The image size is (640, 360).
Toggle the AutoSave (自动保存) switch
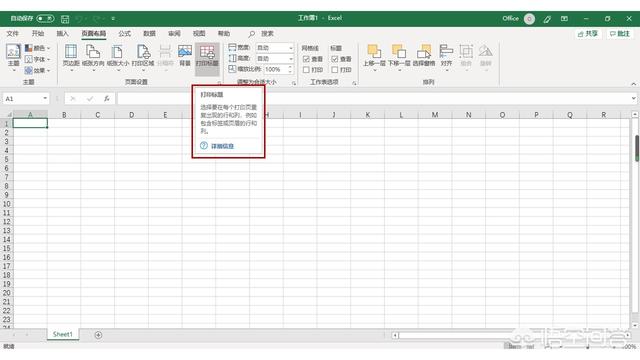tap(45, 19)
